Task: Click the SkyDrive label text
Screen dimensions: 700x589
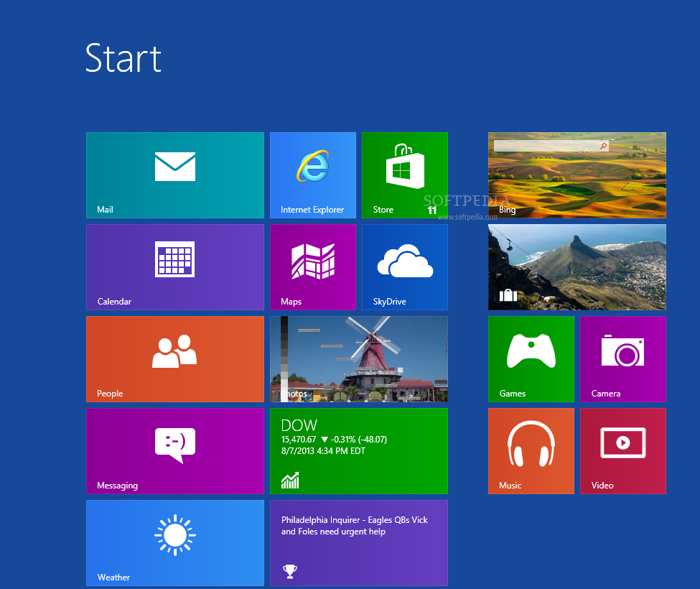Action: (389, 302)
